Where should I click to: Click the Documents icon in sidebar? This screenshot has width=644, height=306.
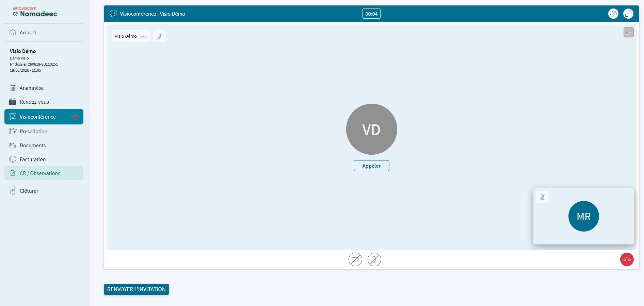[x=13, y=145]
